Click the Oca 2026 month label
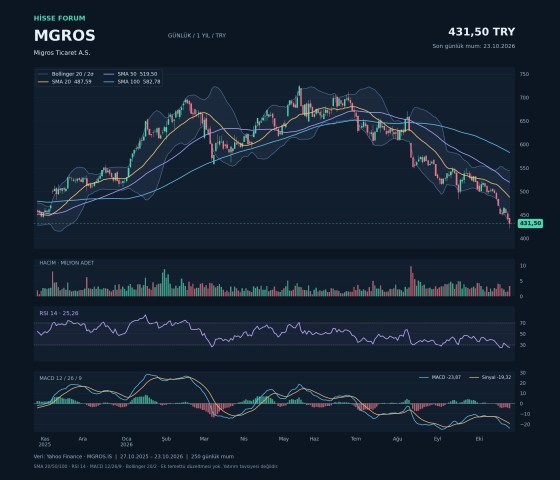 pyautogui.click(x=126, y=442)
